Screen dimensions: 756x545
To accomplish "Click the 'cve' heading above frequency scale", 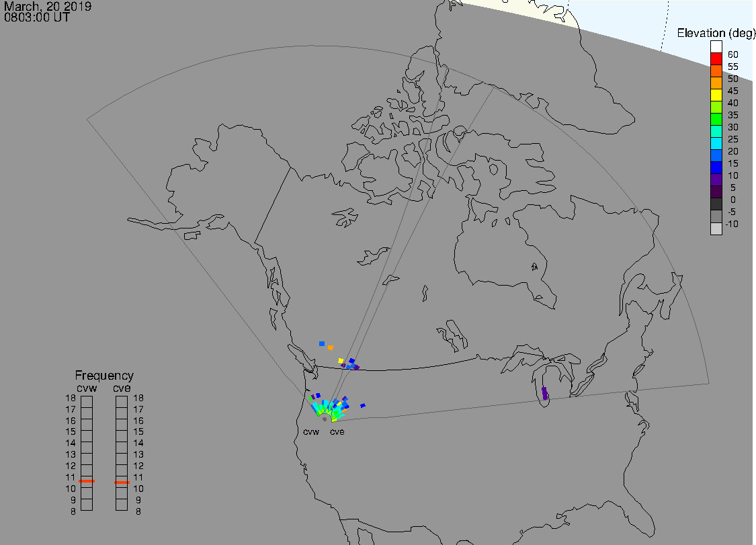I will tap(122, 388).
